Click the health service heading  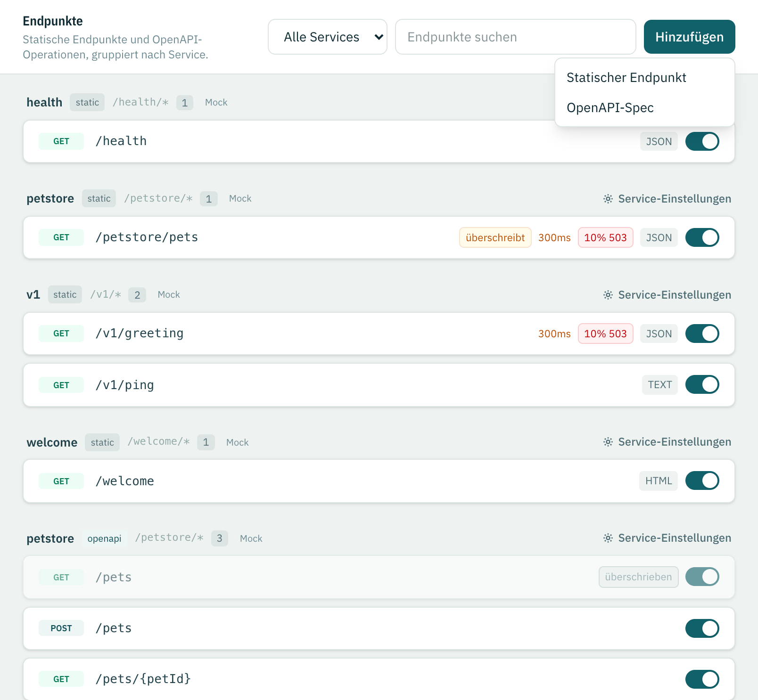click(x=44, y=102)
